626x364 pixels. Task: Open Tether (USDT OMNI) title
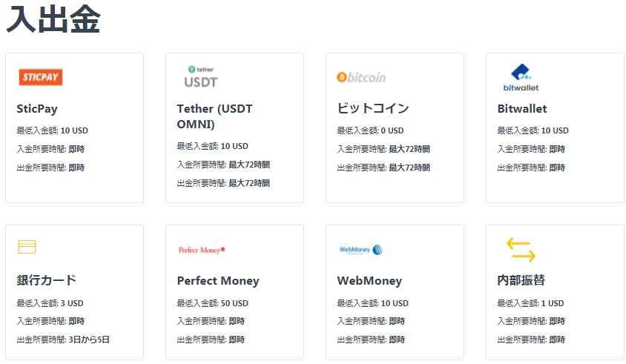coord(215,116)
